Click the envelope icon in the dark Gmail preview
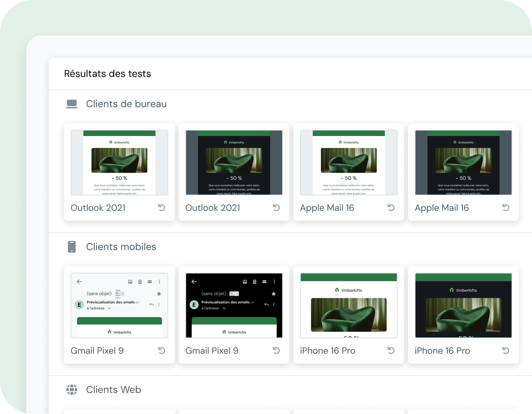The height and width of the screenshot is (414, 532). (x=265, y=282)
